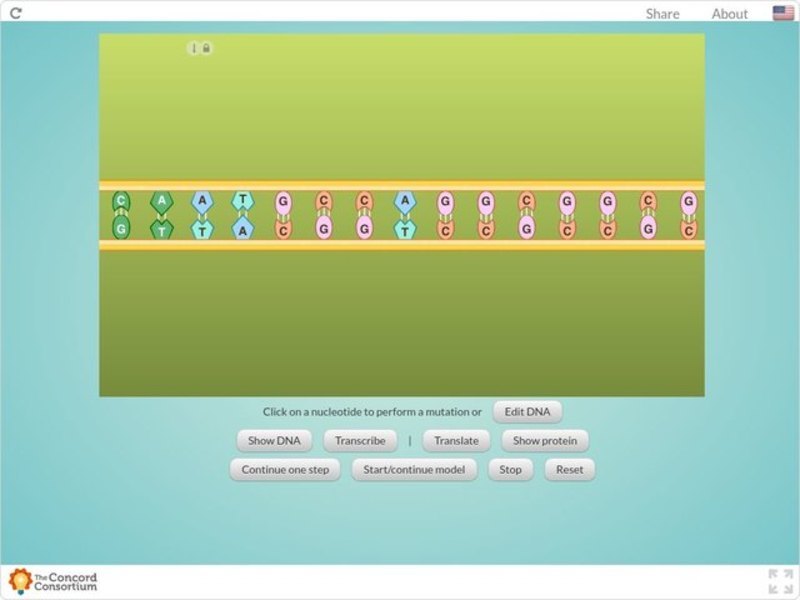Viewport: 800px width, 600px height.
Task: Click the reload icon in the top-left corner
Action: [x=16, y=13]
